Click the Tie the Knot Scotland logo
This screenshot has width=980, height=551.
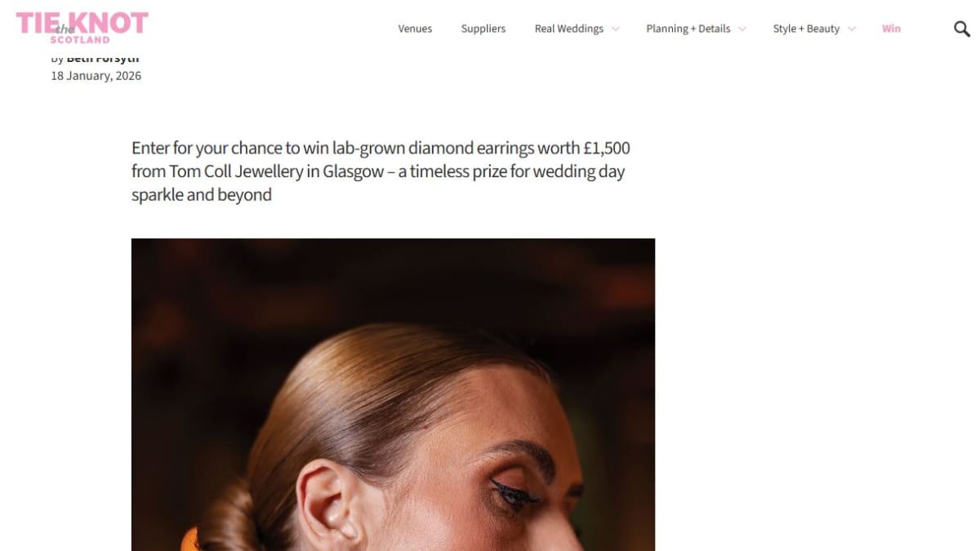(x=82, y=27)
